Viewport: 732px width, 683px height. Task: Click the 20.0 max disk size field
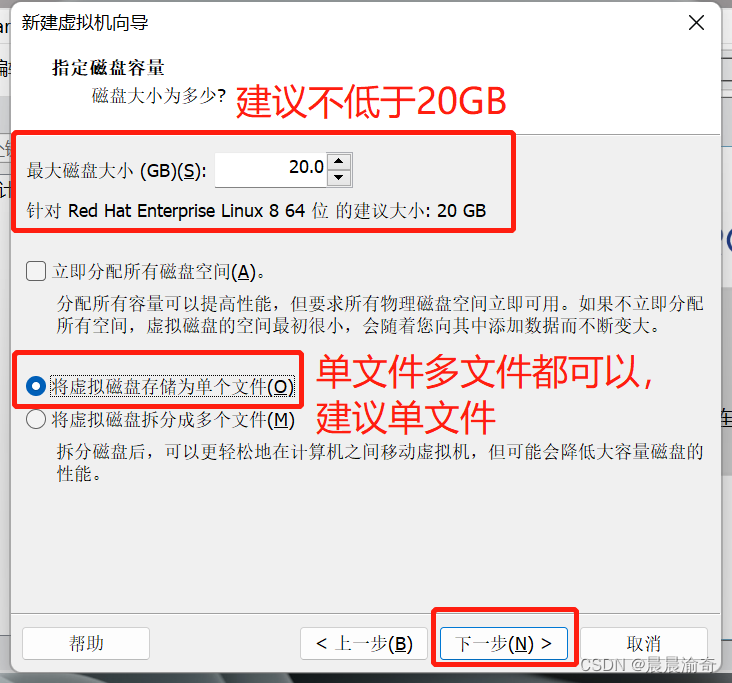coord(271,170)
